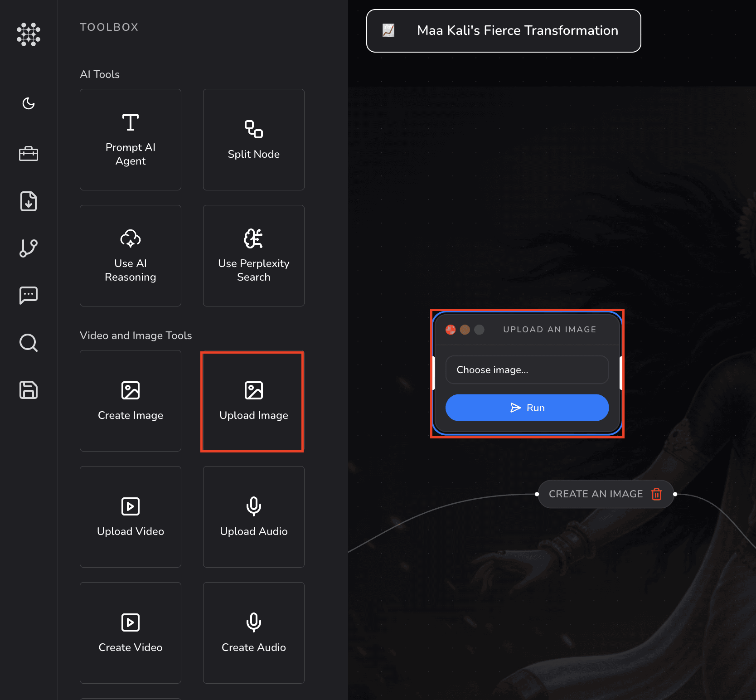Screen dimensions: 756x700
Task: Open the toolbox briefcase icon in sidebar
Action: [29, 154]
